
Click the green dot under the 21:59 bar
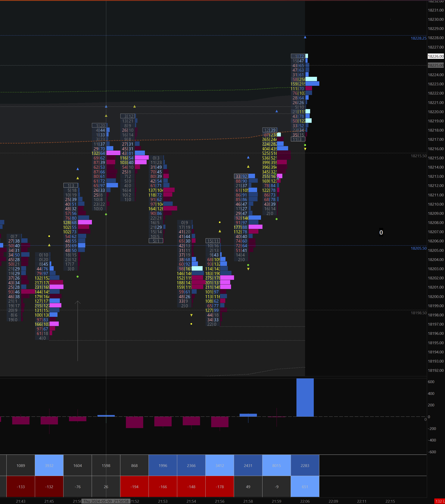coord(276,219)
